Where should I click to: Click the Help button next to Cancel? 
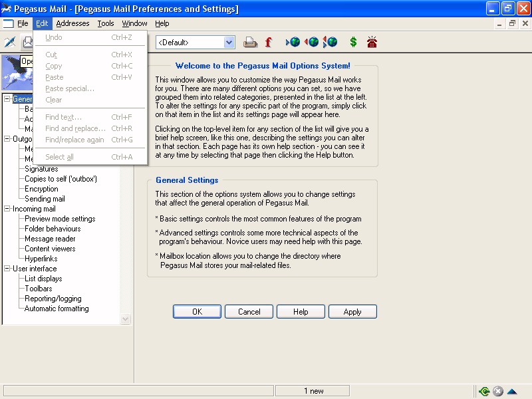[x=301, y=311]
